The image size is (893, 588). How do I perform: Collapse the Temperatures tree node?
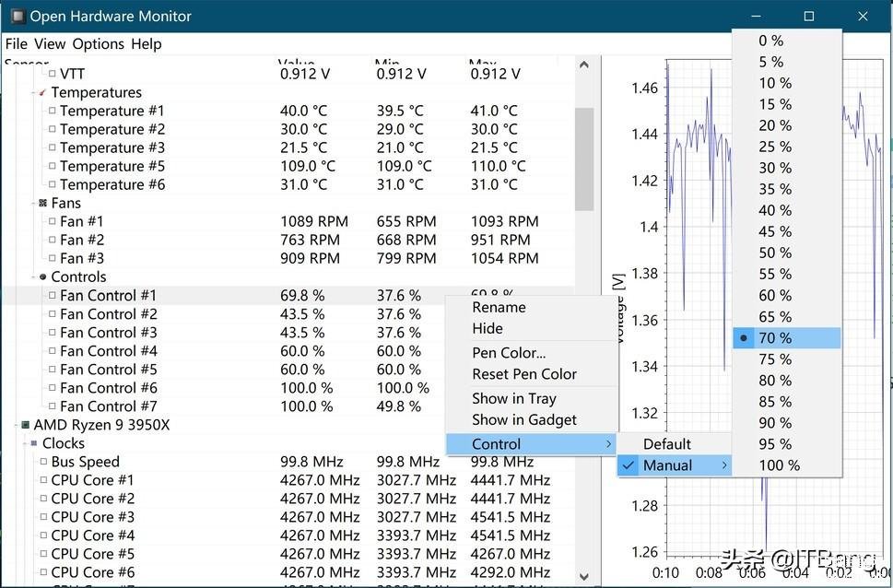pyautogui.click(x=33, y=92)
